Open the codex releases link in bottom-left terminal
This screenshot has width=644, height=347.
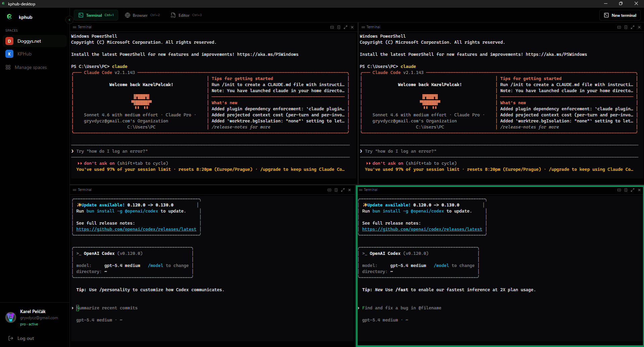point(136,229)
